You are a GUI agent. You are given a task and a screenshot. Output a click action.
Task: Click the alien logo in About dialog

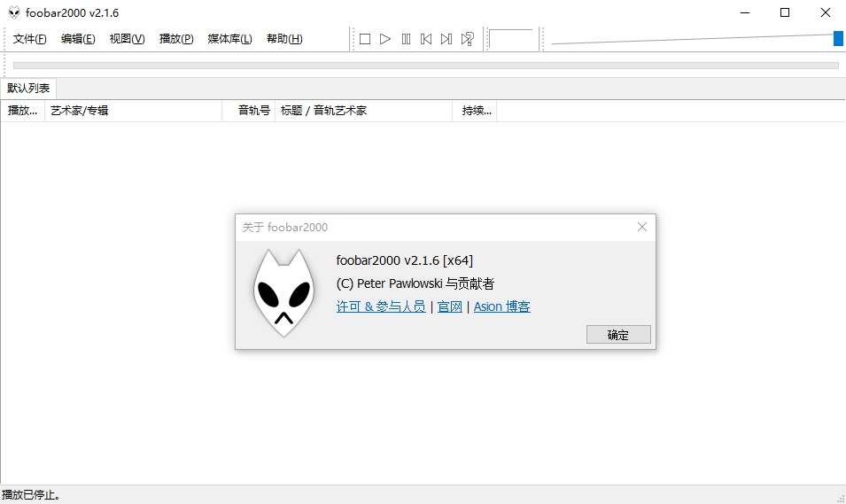tap(283, 293)
